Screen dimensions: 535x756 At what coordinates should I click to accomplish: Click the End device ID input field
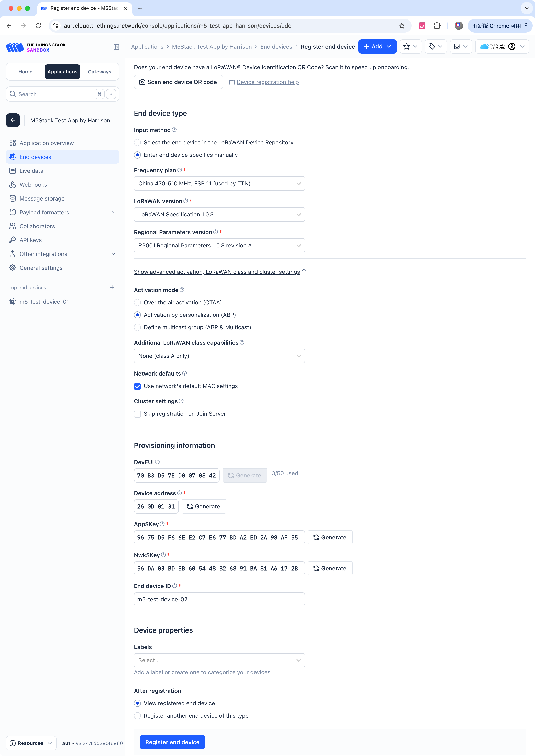coord(219,600)
